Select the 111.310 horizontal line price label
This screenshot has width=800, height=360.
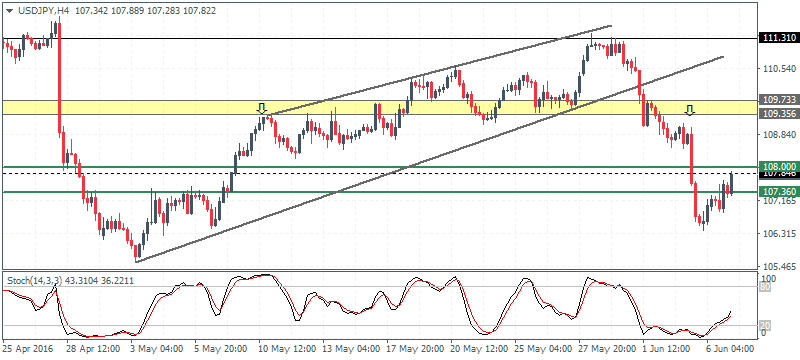point(778,38)
